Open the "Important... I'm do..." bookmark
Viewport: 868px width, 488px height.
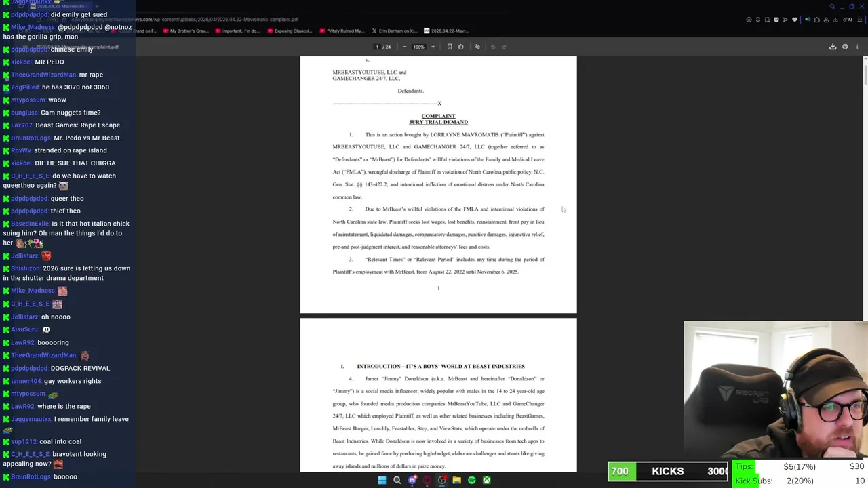[x=237, y=30]
